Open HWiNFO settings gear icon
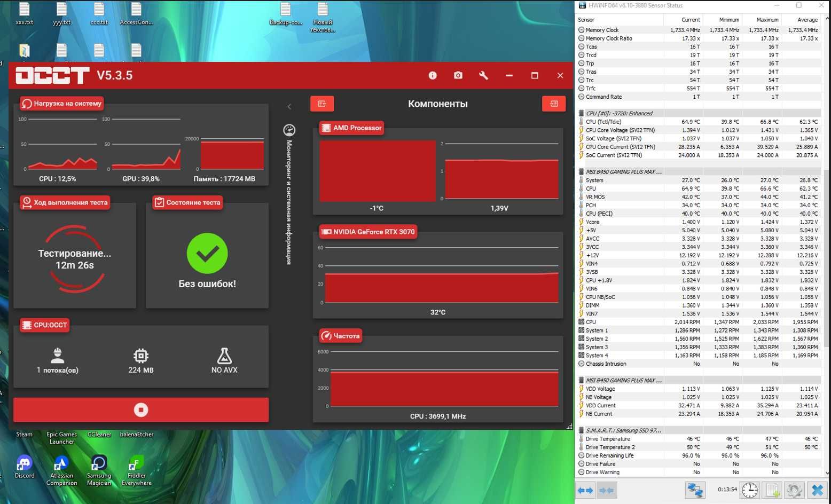Viewport: 831px width, 504px height. [794, 490]
